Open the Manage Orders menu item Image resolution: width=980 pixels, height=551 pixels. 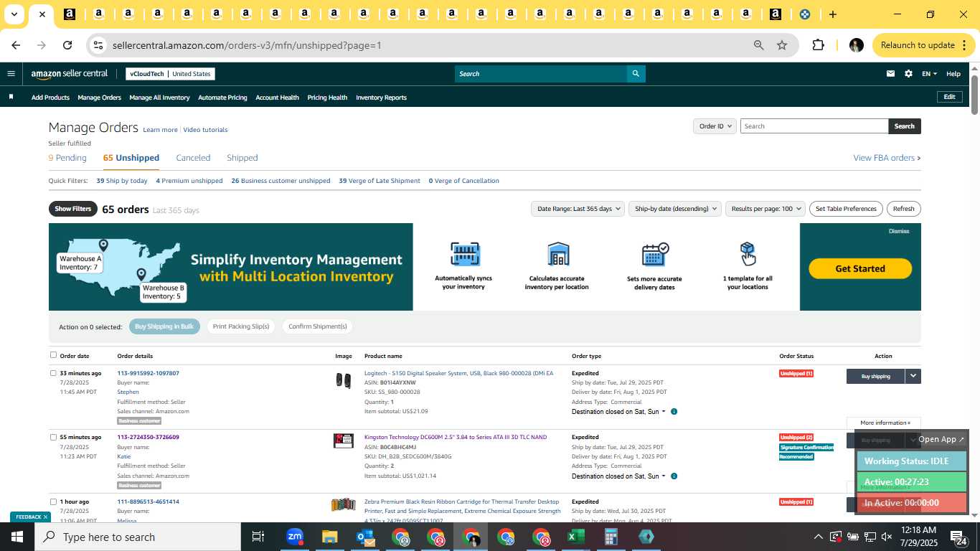(99, 98)
